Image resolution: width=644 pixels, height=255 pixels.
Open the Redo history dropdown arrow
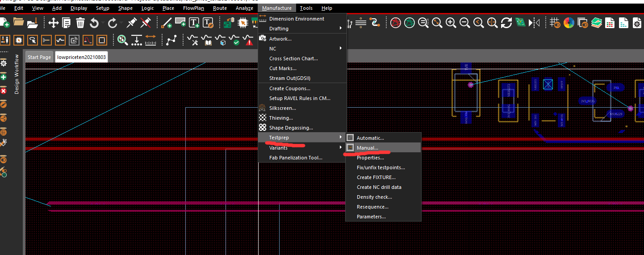(121, 23)
